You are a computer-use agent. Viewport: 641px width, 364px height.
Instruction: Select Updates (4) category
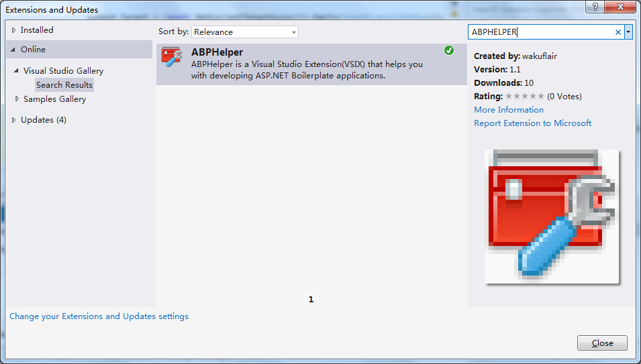[44, 119]
